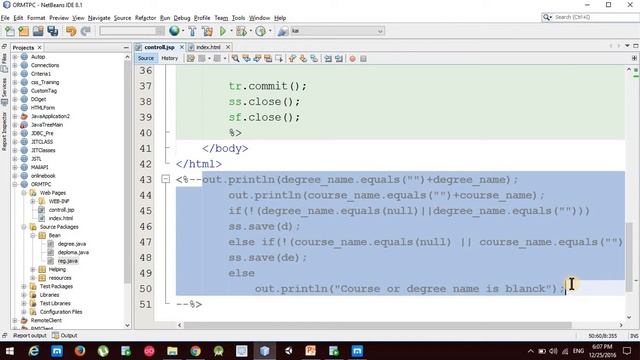Open the File menu
This screenshot has width=640, height=360.
pos(5,18)
